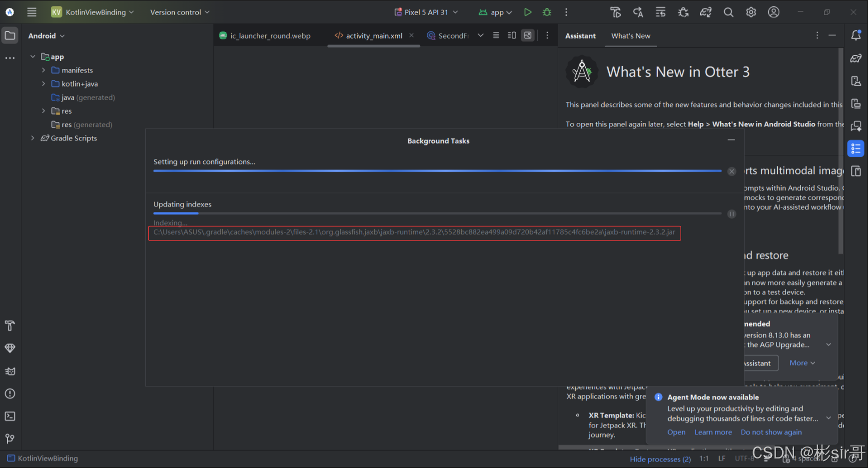Cancel Setting up run configurations task
Viewport: 868px width, 468px height.
click(x=732, y=171)
